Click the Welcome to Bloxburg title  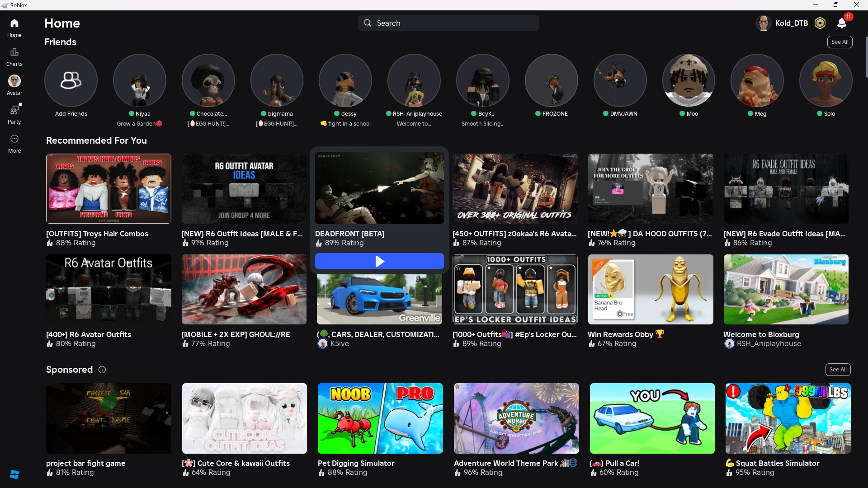[761, 334]
